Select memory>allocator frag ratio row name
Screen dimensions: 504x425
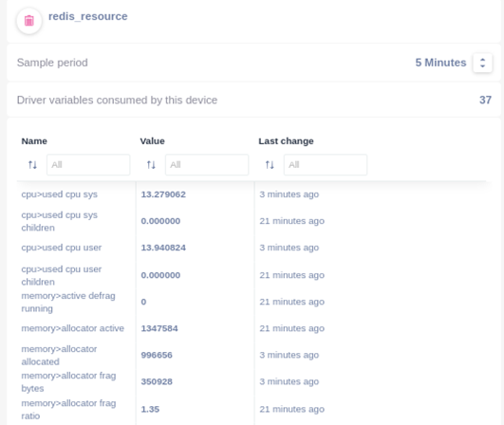coord(68,410)
